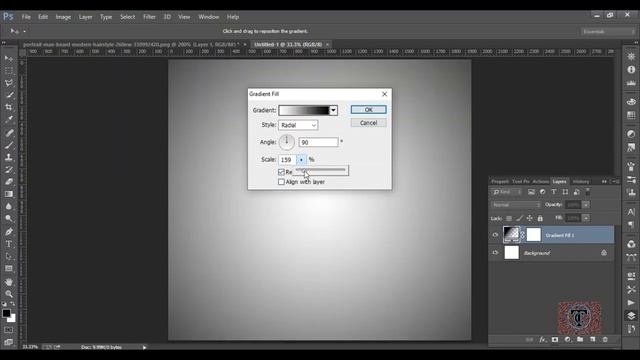This screenshot has width=640, height=360.
Task: Close the Gradient Fill dialog with X
Action: pos(384,94)
